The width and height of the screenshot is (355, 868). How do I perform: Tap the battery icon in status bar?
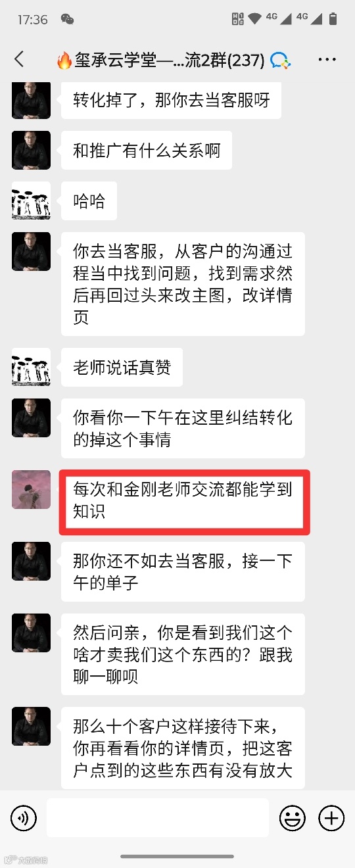click(x=333, y=19)
